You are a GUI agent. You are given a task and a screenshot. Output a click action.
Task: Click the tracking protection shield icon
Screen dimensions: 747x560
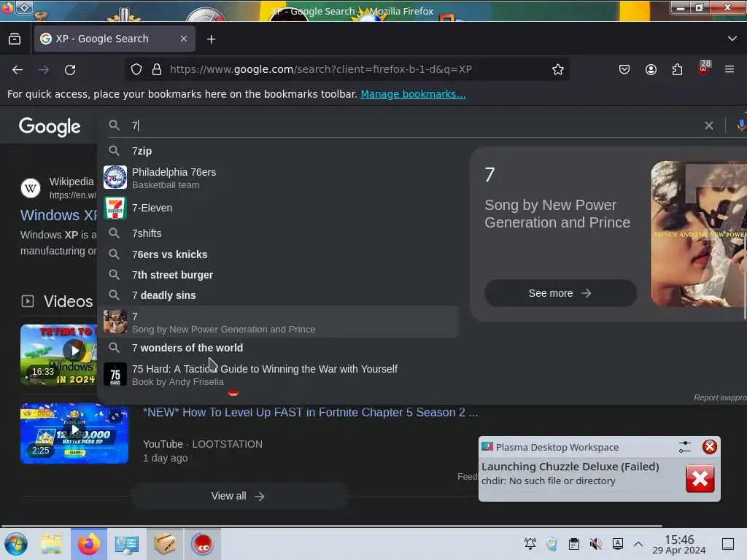point(136,69)
